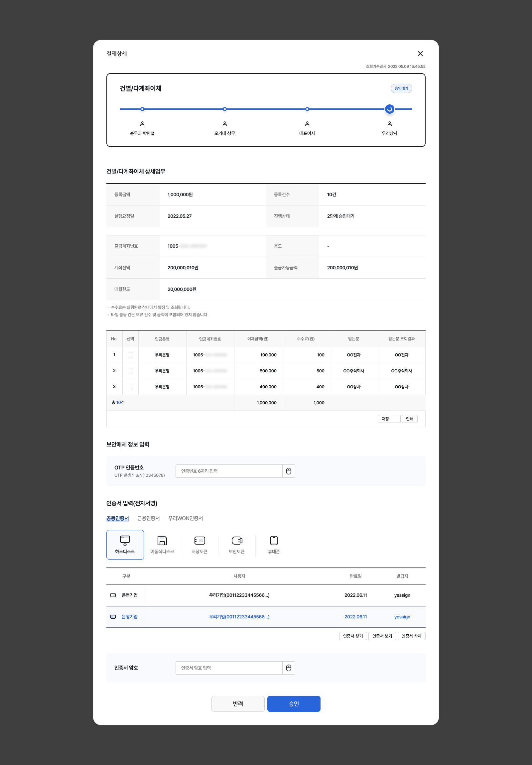Select 휴대폰 as certificate storage
Viewport: 532px width, 765px height.
pyautogui.click(x=274, y=544)
